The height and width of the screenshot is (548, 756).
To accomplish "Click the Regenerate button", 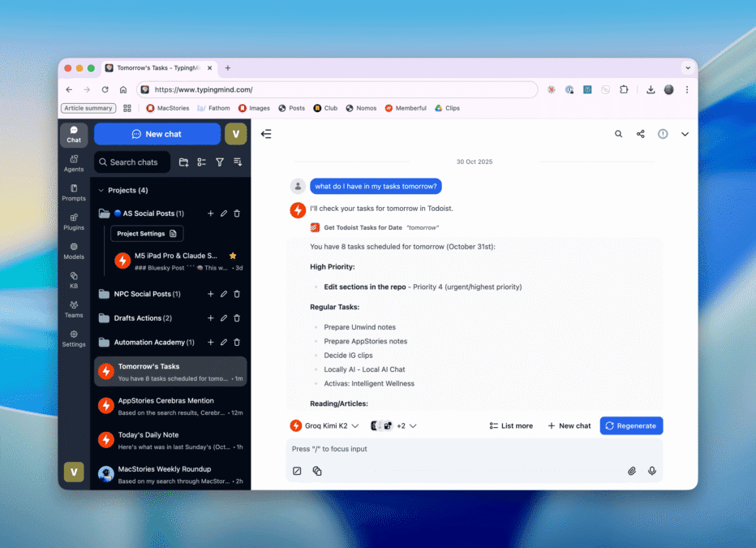I will point(631,425).
